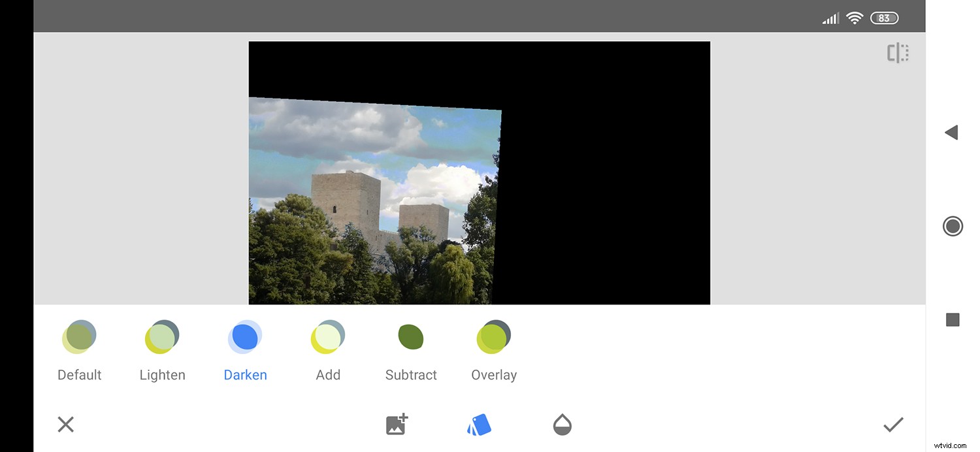Open the opacity droplet control

coord(562,424)
